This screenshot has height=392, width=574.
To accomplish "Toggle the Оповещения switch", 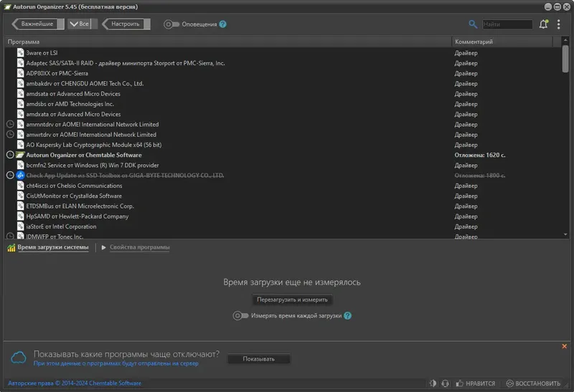I will coord(171,24).
